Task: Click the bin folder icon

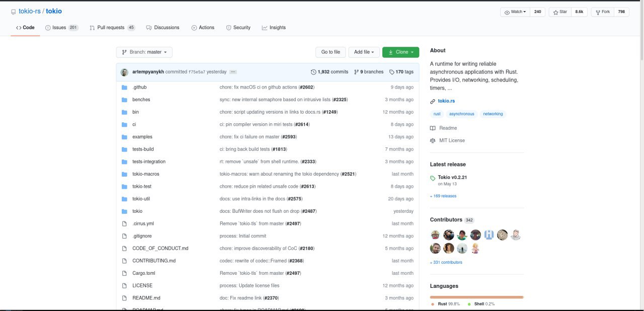Action: click(x=124, y=112)
